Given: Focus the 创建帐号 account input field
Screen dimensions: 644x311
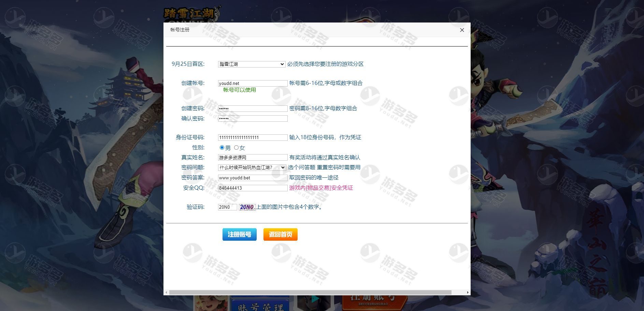Looking at the screenshot, I should [253, 83].
